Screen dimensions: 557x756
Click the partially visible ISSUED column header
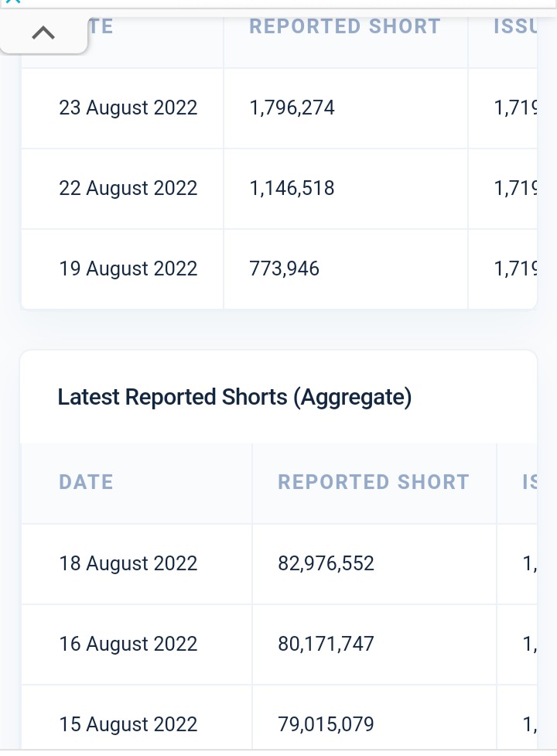515,26
